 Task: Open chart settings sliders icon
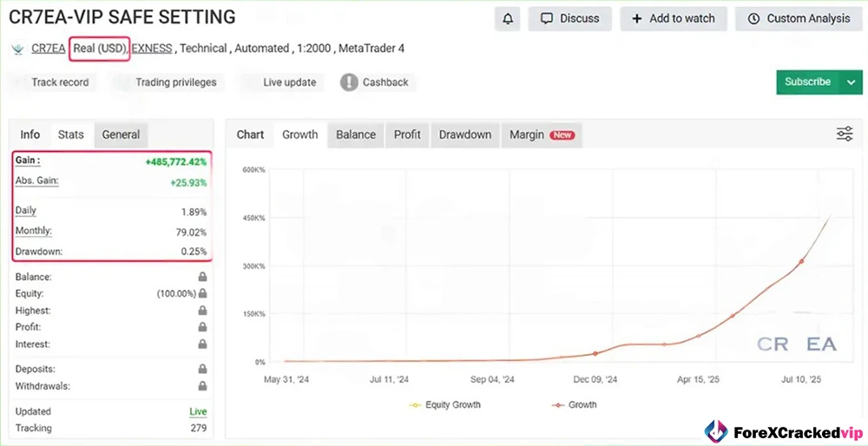845,134
